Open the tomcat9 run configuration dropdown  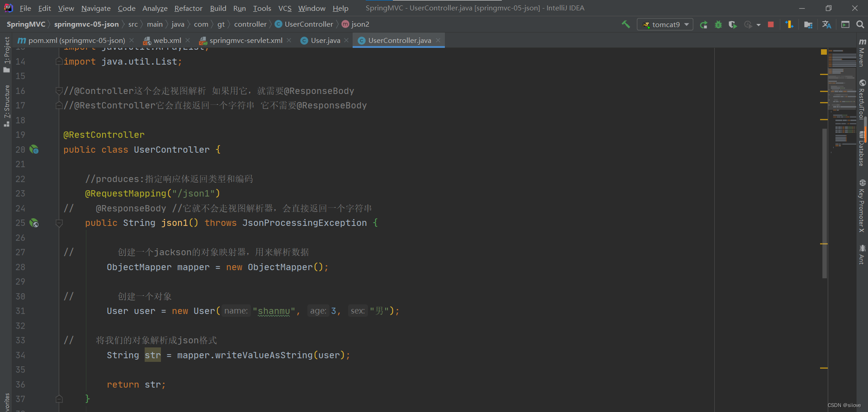click(687, 24)
